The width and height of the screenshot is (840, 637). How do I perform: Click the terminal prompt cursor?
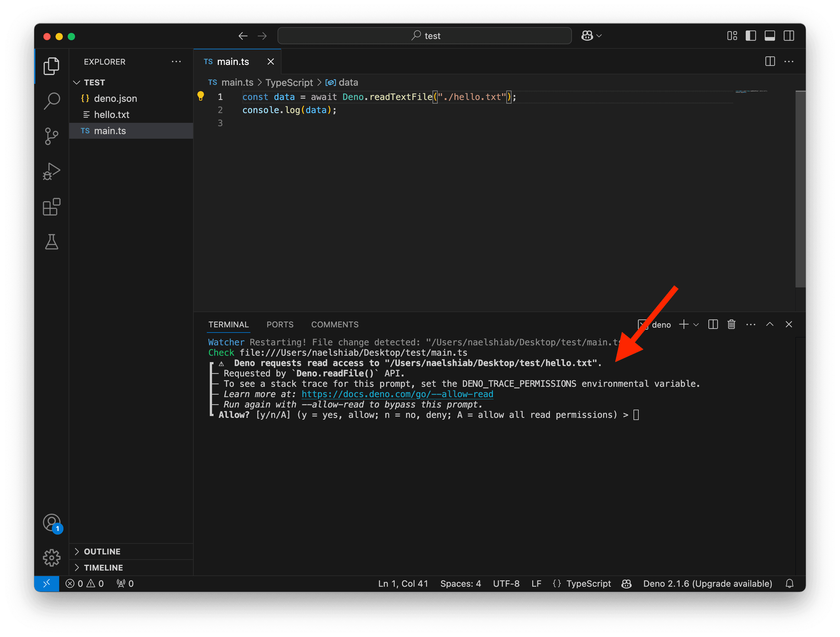pyautogui.click(x=636, y=415)
